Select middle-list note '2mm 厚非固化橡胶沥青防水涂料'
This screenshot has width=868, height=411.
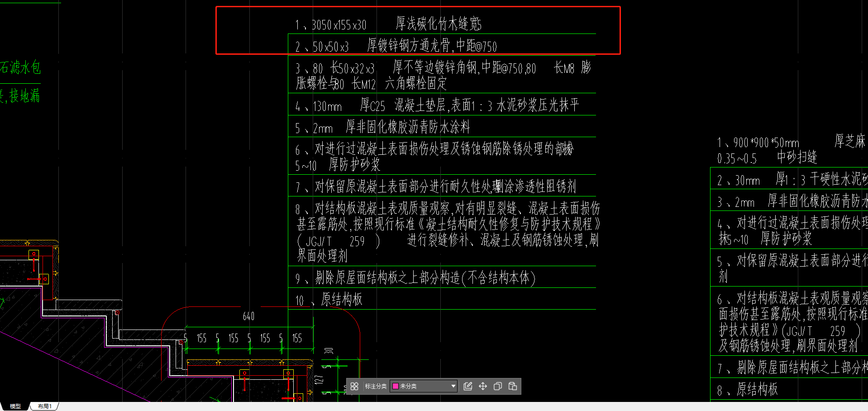tap(383, 127)
